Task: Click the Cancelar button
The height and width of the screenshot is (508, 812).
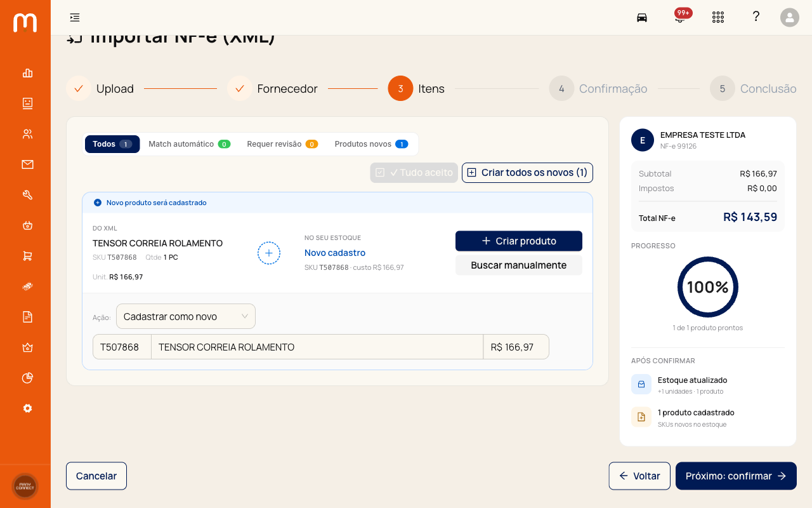Action: [96, 476]
